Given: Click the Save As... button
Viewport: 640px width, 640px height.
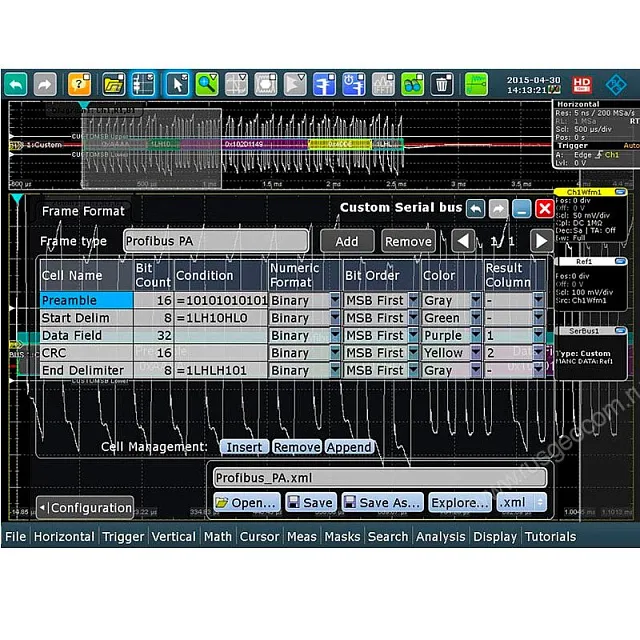Looking at the screenshot, I should point(382,503).
